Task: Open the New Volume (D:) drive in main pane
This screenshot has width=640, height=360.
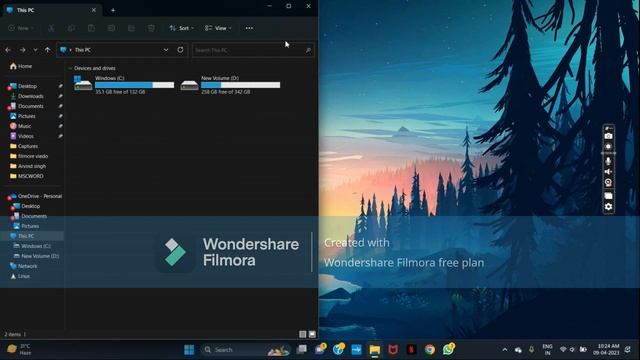Action: pyautogui.click(x=230, y=84)
